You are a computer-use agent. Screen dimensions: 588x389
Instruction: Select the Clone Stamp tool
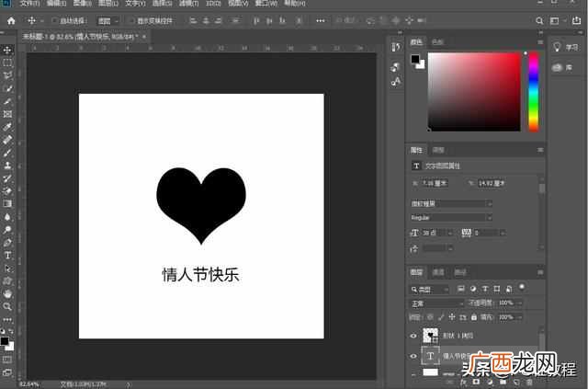7,166
